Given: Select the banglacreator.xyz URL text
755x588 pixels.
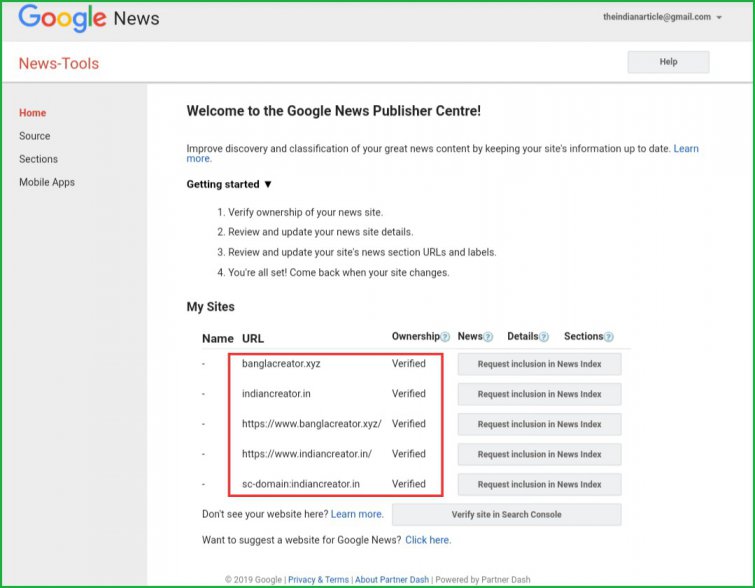Looking at the screenshot, I should click(x=281, y=364).
